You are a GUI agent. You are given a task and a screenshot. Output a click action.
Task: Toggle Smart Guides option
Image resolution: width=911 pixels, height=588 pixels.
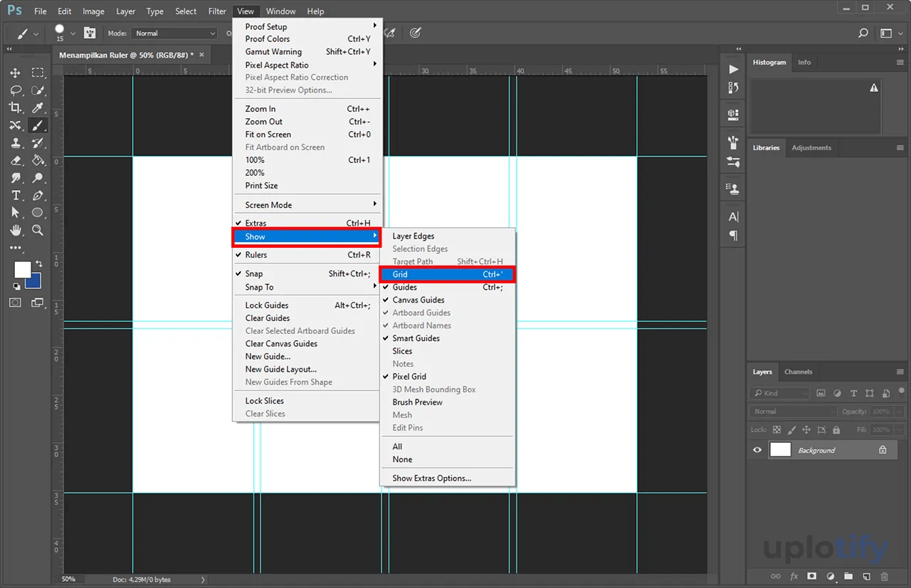[x=447, y=339]
